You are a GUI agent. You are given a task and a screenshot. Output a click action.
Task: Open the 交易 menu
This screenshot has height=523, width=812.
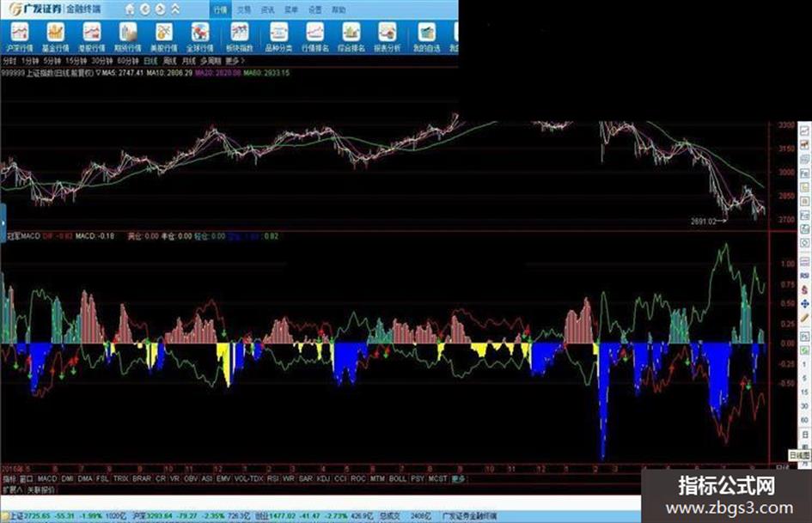click(x=244, y=9)
